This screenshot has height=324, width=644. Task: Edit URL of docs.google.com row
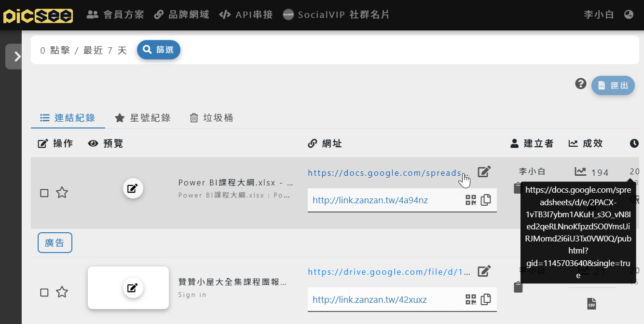point(484,171)
